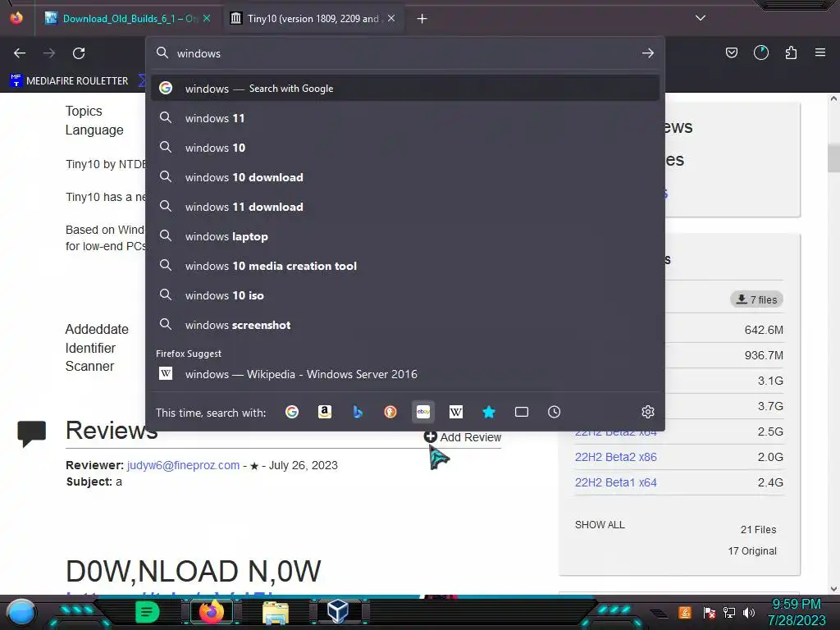Pick 'windows 11 download' suggestion

point(405,207)
